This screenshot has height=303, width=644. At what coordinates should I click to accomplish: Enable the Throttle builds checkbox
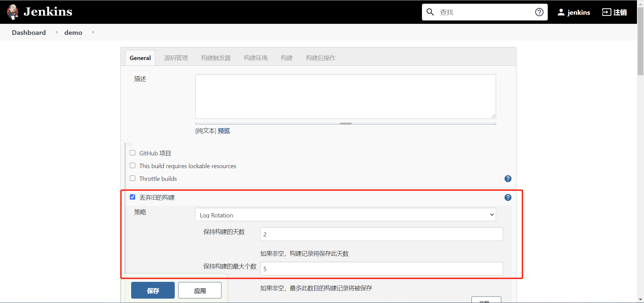click(132, 178)
